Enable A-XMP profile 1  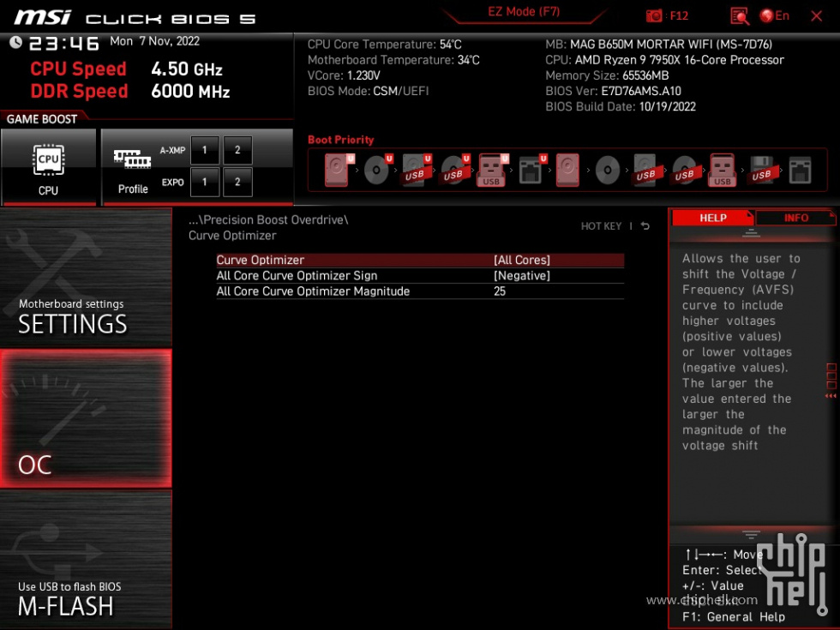point(205,150)
